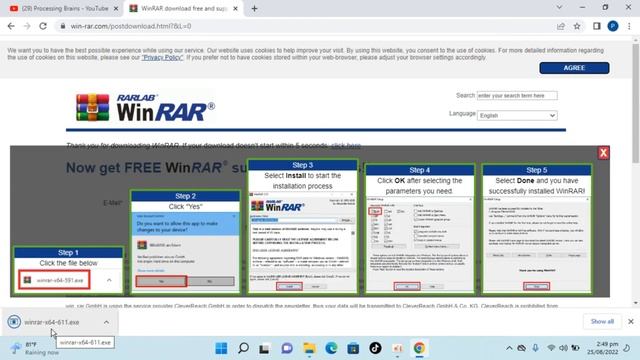Open TikTok from the taskbar
This screenshot has height=360, width=640.
[x=375, y=348]
